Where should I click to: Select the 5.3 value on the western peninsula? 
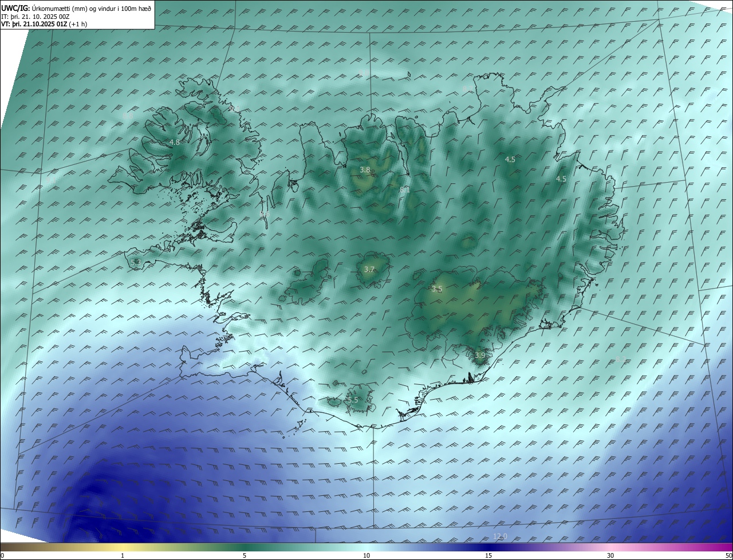[x=136, y=262]
